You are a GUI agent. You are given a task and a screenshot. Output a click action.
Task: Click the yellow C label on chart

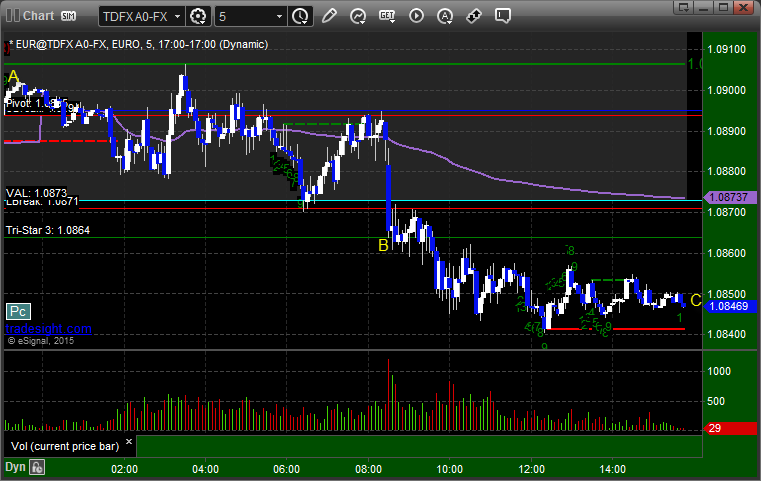[695, 300]
